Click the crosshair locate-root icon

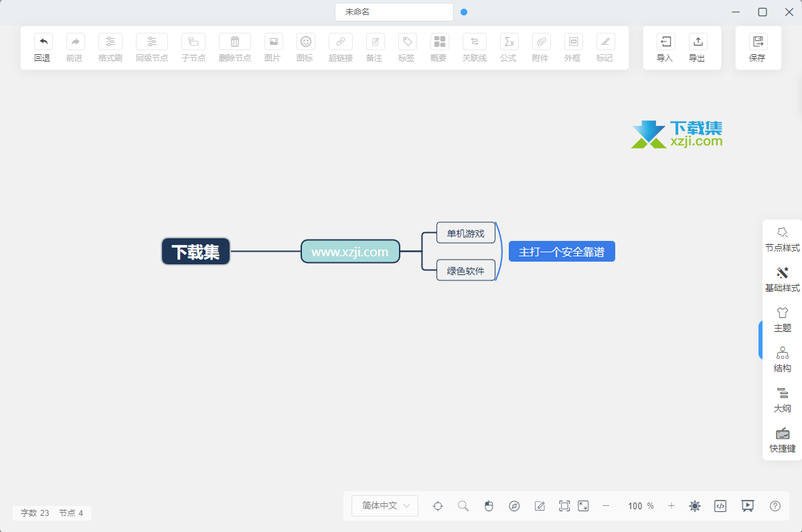coord(438,506)
